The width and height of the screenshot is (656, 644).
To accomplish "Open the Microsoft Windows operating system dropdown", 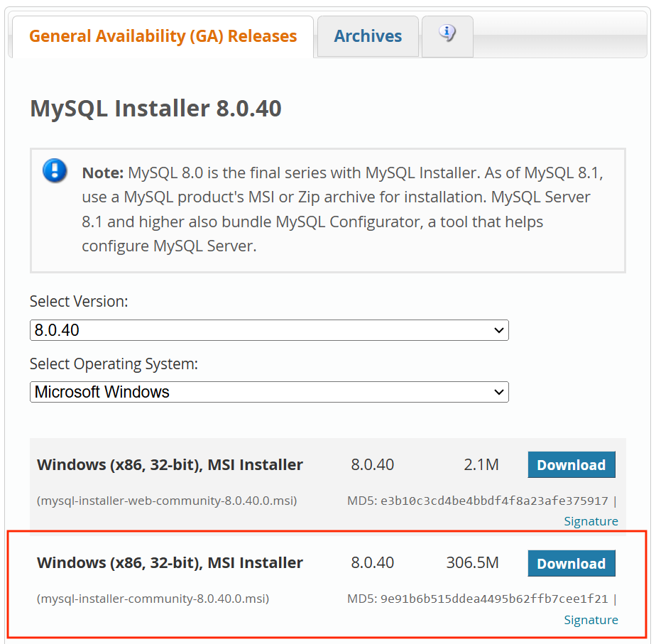I will (269, 392).
